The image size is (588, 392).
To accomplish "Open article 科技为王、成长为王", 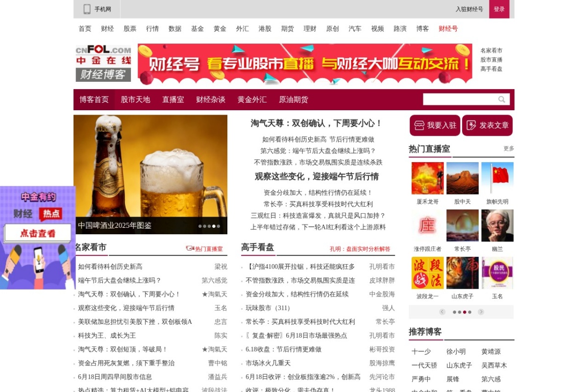I will [107, 336].
